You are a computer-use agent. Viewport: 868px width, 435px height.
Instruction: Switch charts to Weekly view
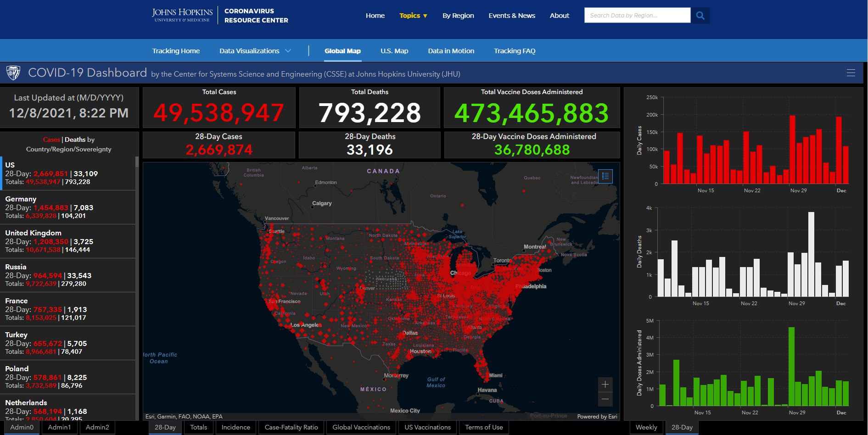pos(646,427)
